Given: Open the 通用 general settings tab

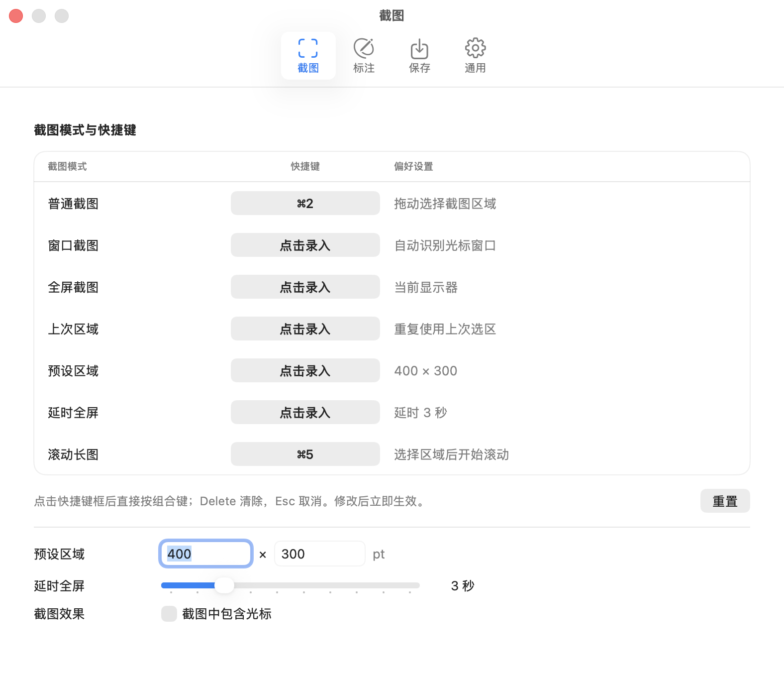Looking at the screenshot, I should pyautogui.click(x=475, y=56).
